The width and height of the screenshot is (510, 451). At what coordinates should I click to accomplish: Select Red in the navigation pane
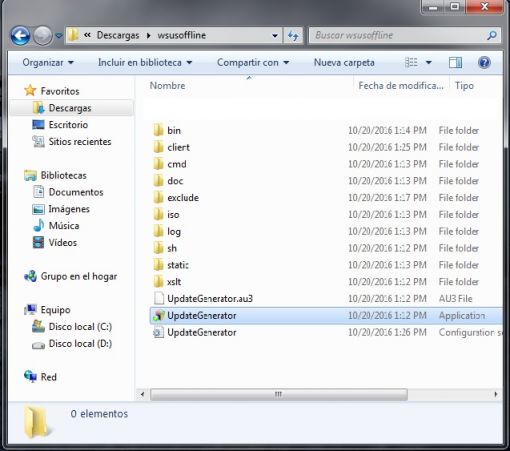click(x=48, y=377)
